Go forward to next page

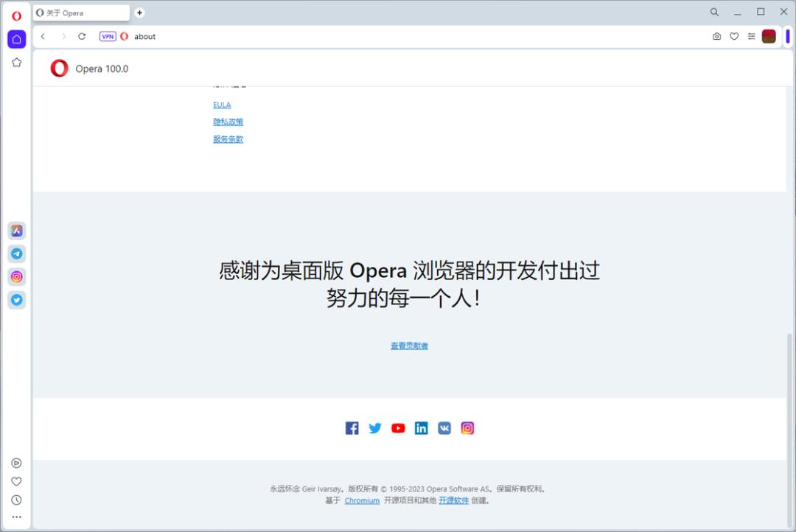[x=63, y=36]
